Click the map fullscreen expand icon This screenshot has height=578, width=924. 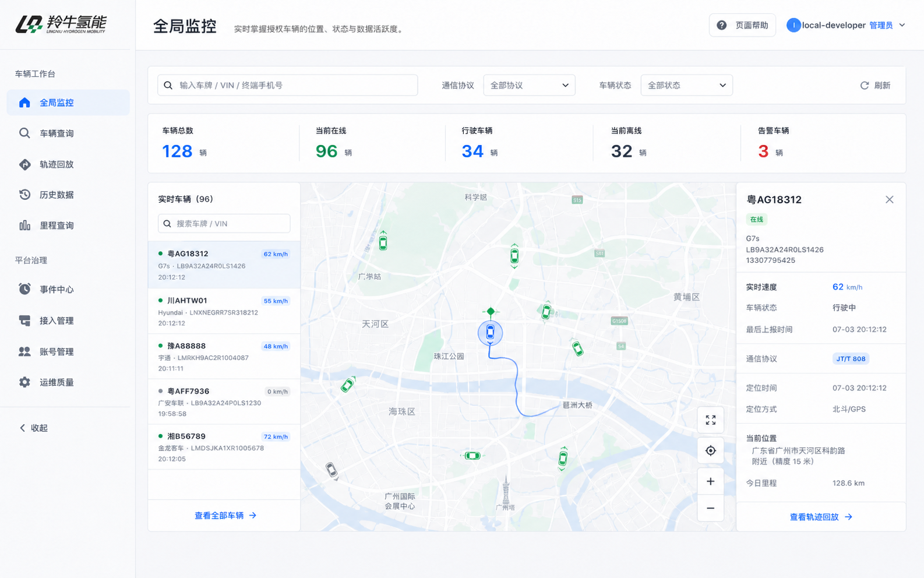710,420
